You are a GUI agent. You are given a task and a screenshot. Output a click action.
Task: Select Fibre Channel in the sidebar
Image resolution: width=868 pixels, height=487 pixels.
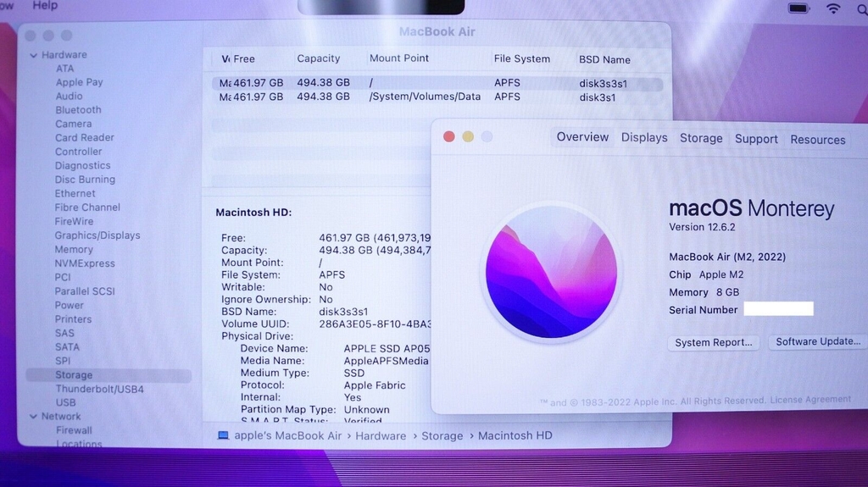coord(87,208)
